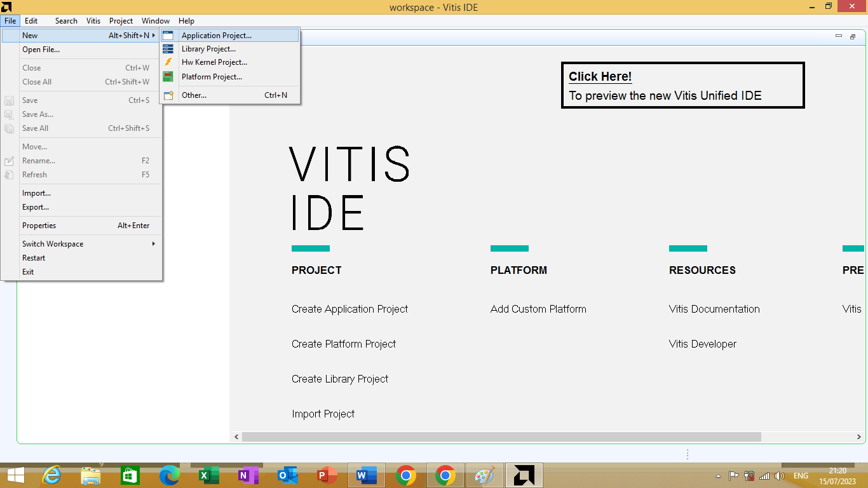Click horizontal scrollbar right arrow
The image size is (868, 488).
point(859,437)
